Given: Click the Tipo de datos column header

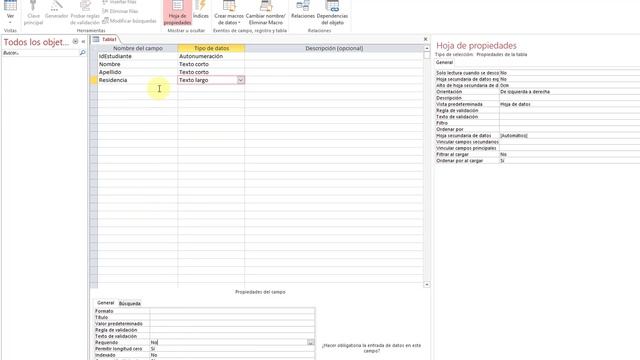Looking at the screenshot, I should (x=211, y=48).
